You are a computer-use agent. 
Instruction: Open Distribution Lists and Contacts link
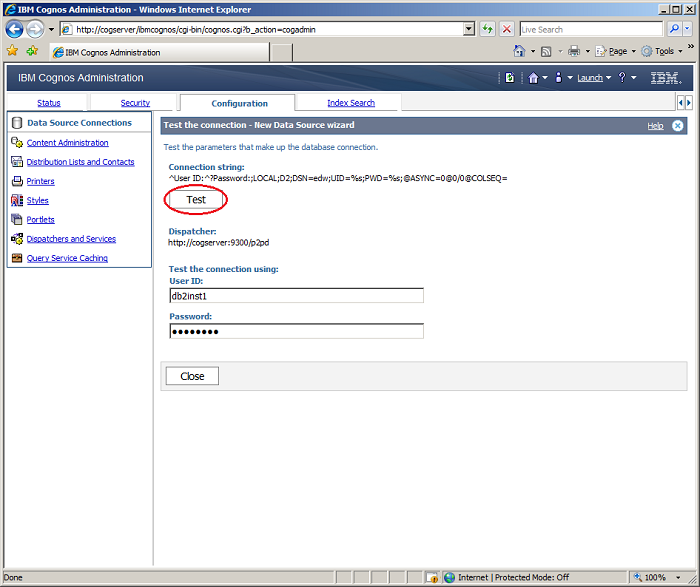(x=80, y=162)
